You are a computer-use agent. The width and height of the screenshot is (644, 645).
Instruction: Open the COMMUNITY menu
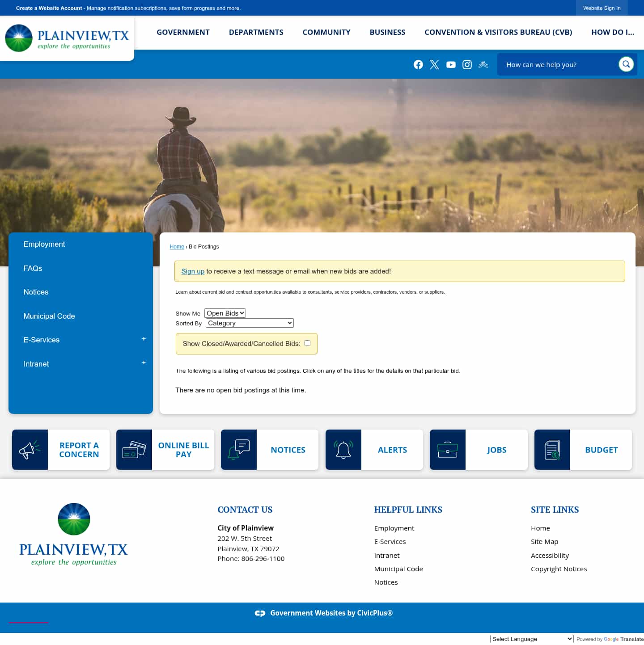click(326, 32)
